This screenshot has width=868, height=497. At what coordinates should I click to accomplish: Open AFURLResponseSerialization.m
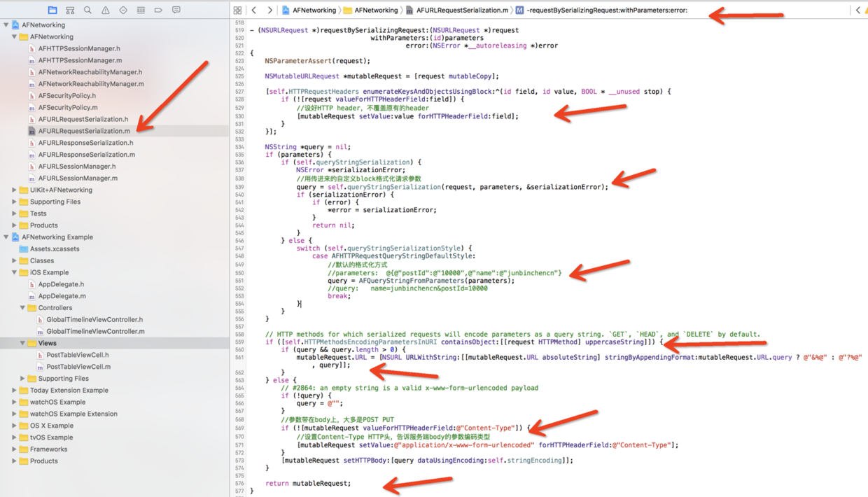[x=87, y=155]
